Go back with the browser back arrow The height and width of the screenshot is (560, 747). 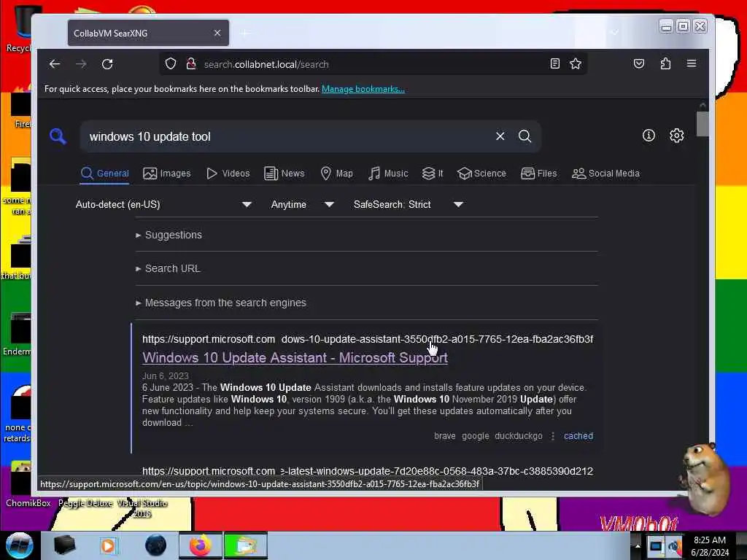coord(55,64)
